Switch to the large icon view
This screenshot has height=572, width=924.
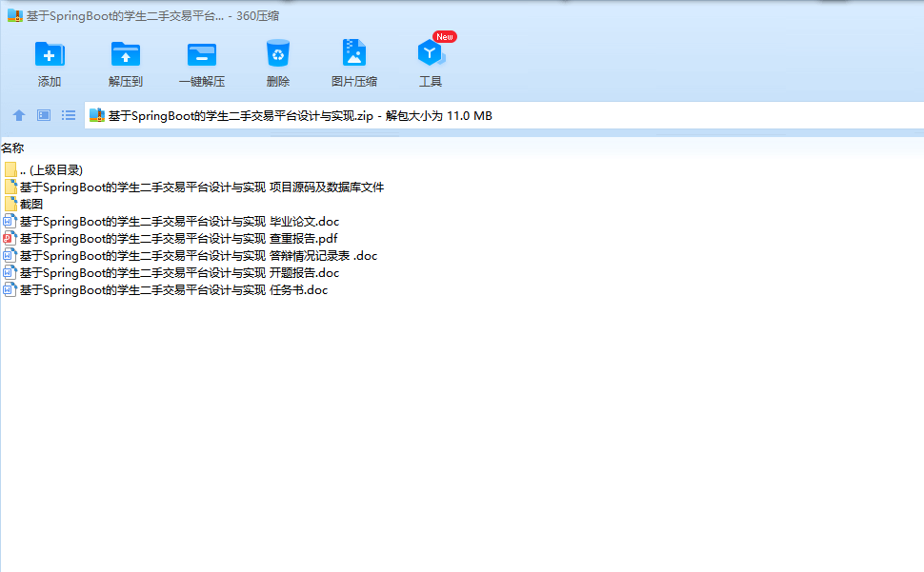44,115
